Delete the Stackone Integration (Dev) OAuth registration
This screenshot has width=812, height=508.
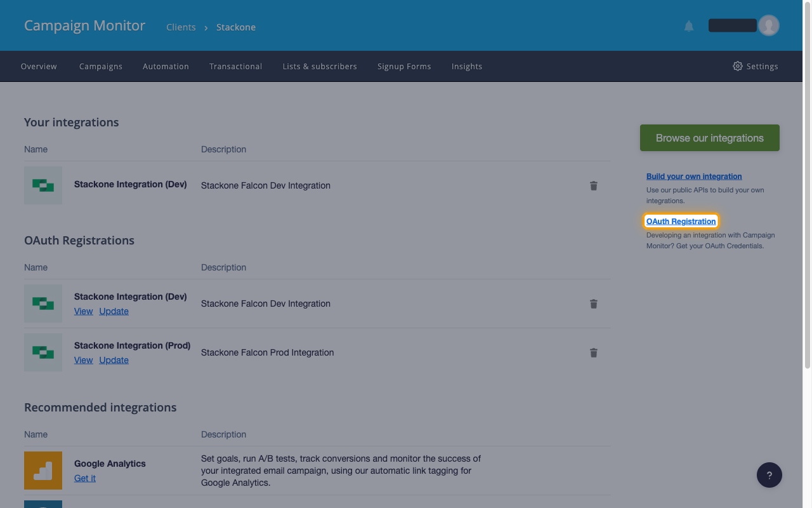click(594, 304)
